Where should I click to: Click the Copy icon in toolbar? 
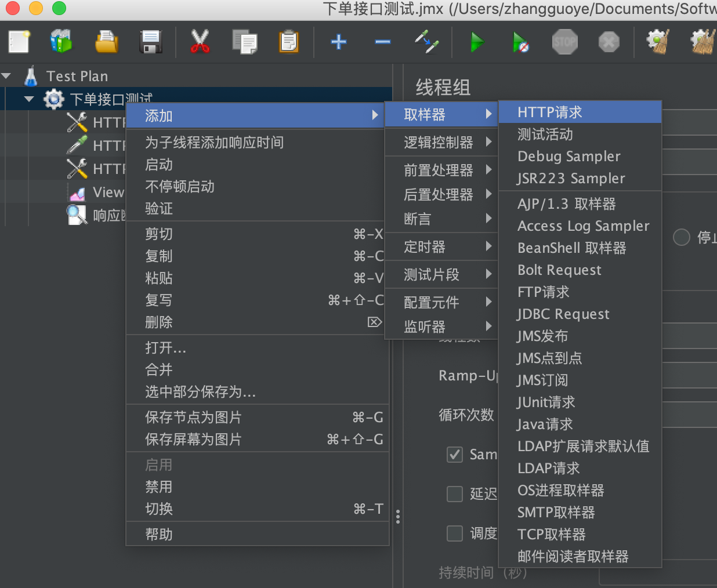coord(245,42)
